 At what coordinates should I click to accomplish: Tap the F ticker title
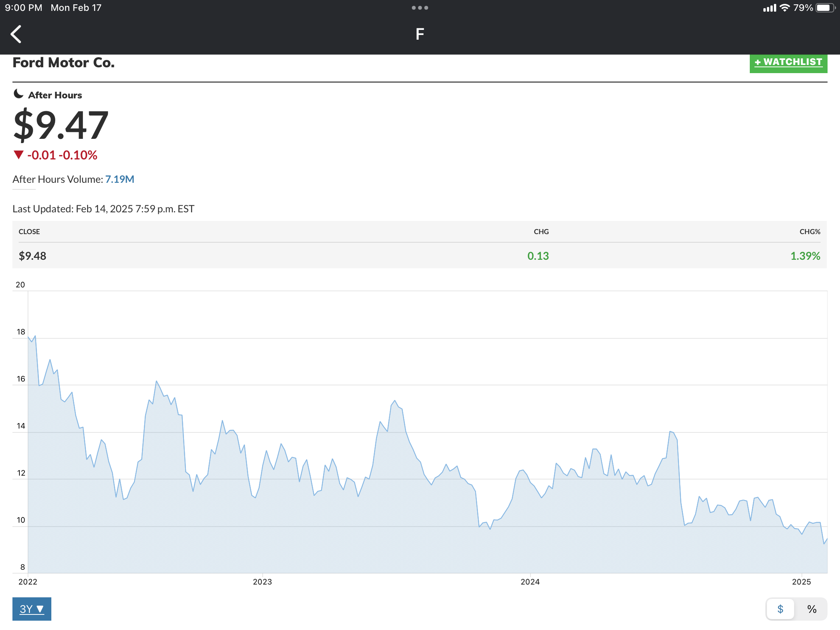[x=420, y=34]
